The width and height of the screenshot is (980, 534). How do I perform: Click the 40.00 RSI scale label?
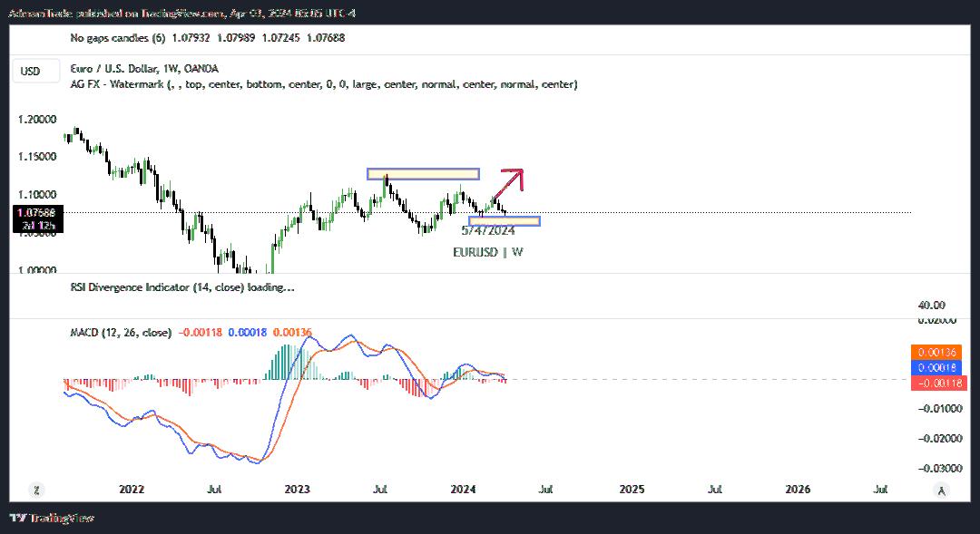click(931, 306)
